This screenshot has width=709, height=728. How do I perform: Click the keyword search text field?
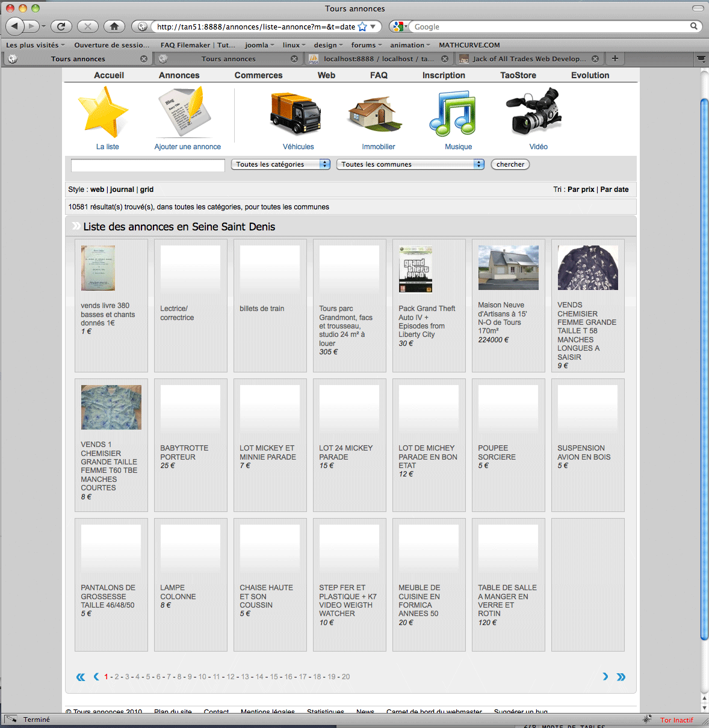[148, 165]
